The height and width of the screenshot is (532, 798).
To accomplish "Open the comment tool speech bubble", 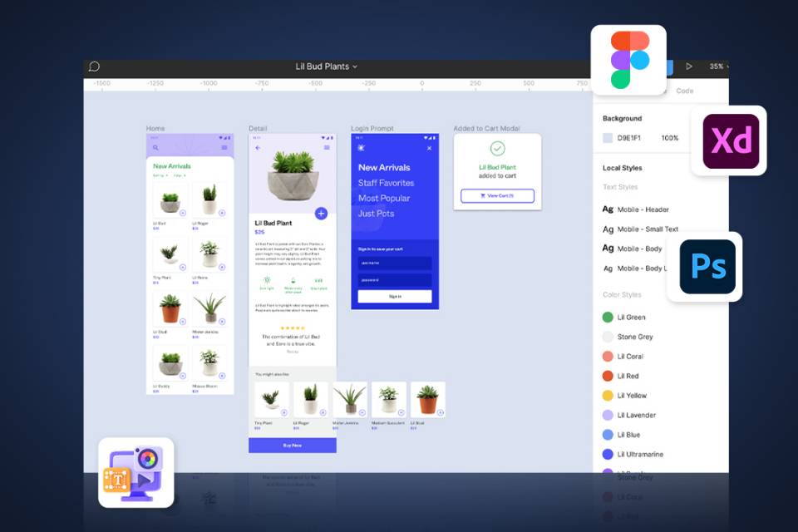I will 94,66.
